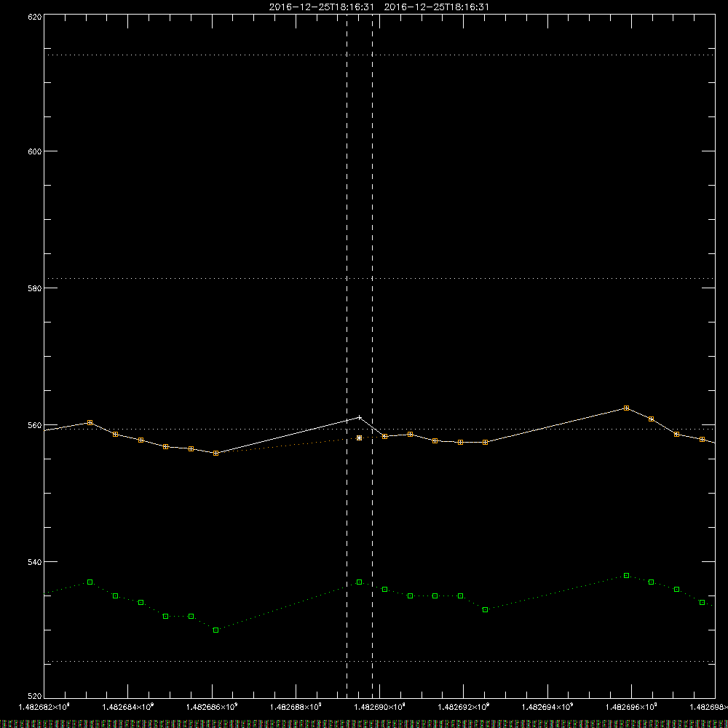Screen dimensions: 728x728
Task: Select the green square between the dashed lines
Action: coord(359,582)
